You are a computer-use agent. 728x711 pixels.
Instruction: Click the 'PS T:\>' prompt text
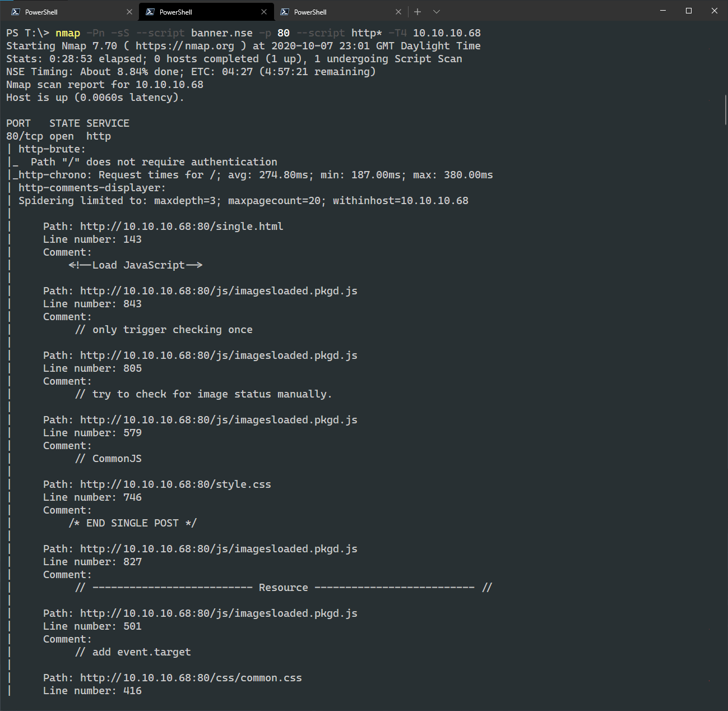(27, 33)
